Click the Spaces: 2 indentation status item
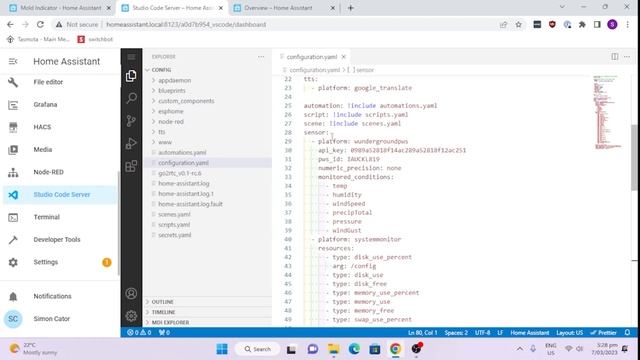 (x=456, y=333)
